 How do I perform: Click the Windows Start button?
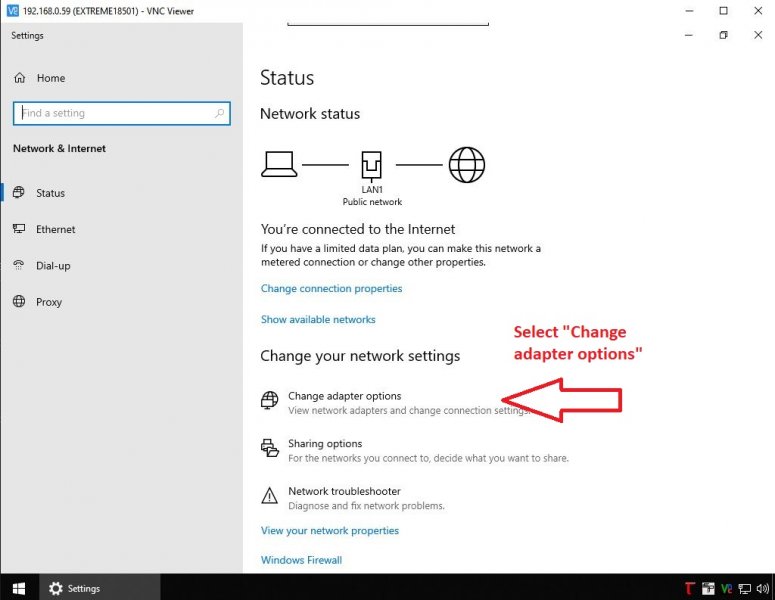coord(18,589)
